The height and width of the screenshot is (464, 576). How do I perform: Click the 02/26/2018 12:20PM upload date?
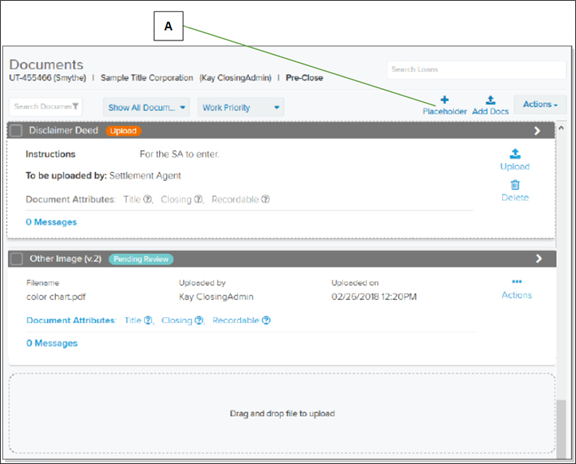374,297
